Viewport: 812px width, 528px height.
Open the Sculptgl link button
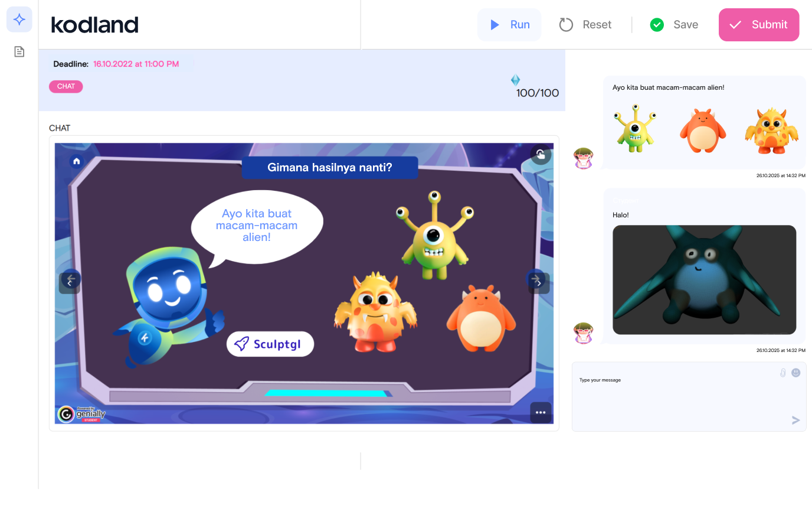pos(270,344)
